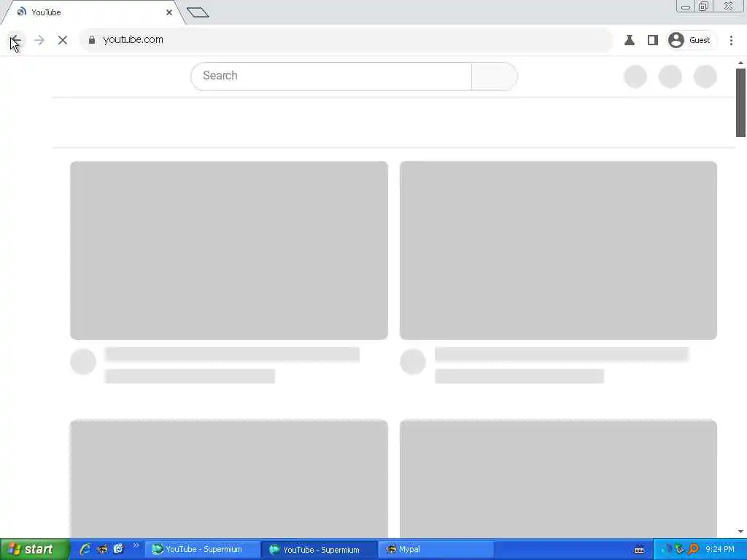The image size is (747, 560).
Task: Expand the quick launch overflow chevron
Action: click(x=136, y=545)
